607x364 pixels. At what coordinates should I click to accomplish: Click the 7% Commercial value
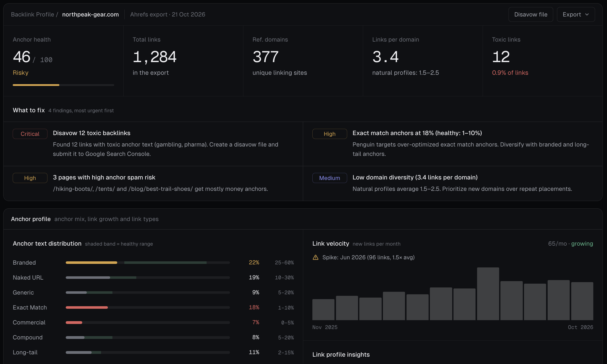[256, 322]
